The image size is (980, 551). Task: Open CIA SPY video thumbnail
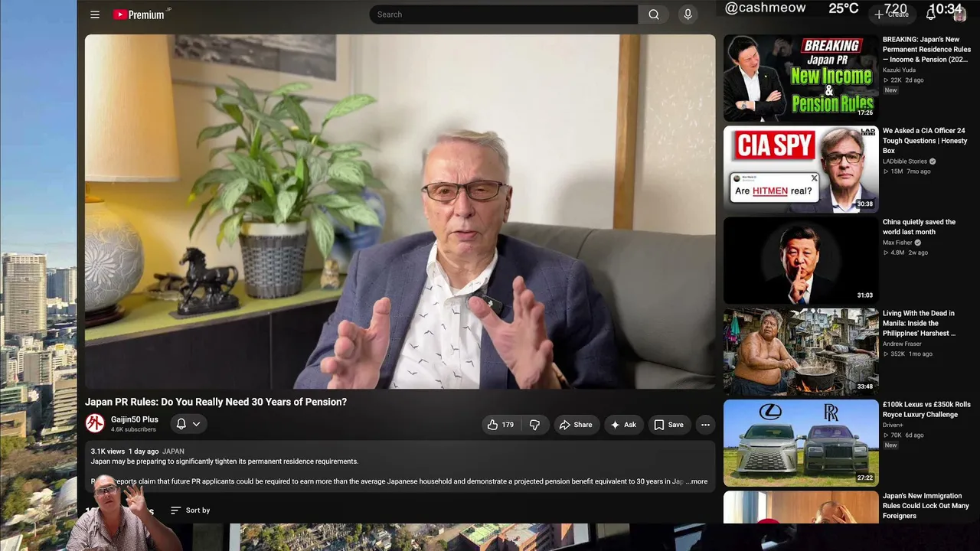tap(801, 169)
